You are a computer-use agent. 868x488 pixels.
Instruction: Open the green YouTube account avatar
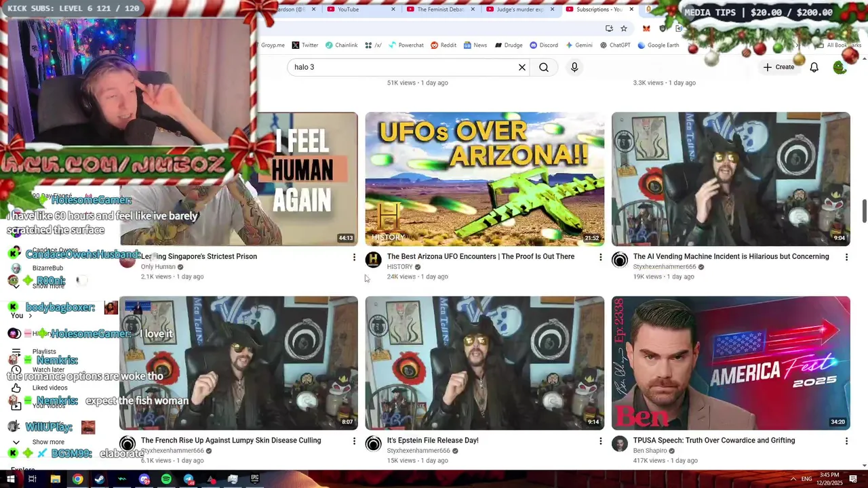pyautogui.click(x=840, y=67)
